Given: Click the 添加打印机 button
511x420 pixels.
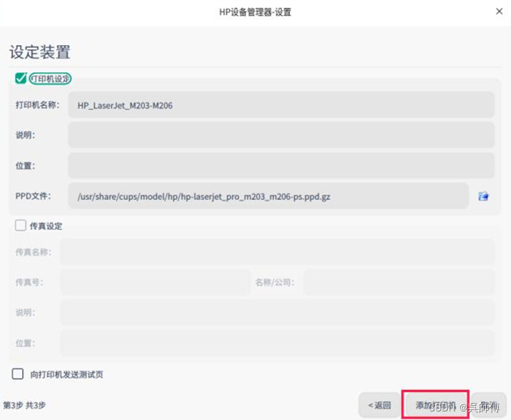Looking at the screenshot, I should [435, 405].
